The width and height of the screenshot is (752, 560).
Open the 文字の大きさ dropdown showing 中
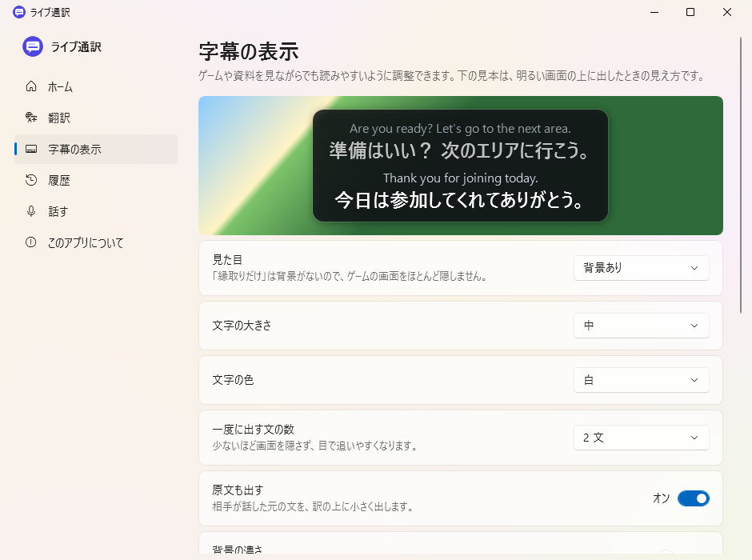click(x=642, y=326)
